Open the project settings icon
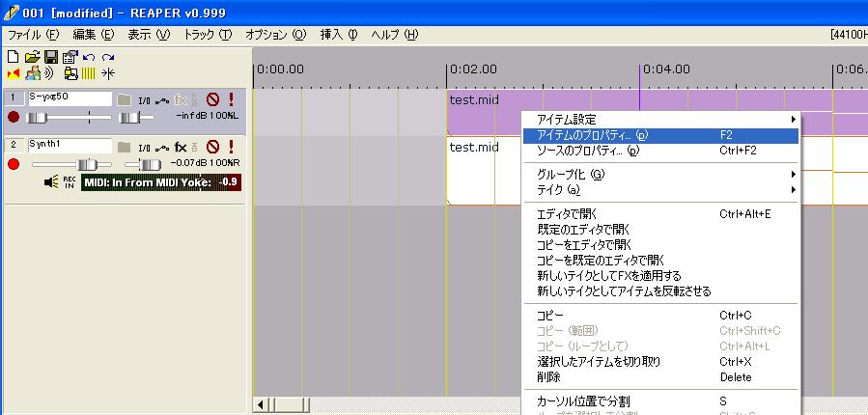The image size is (868, 415). [70, 57]
